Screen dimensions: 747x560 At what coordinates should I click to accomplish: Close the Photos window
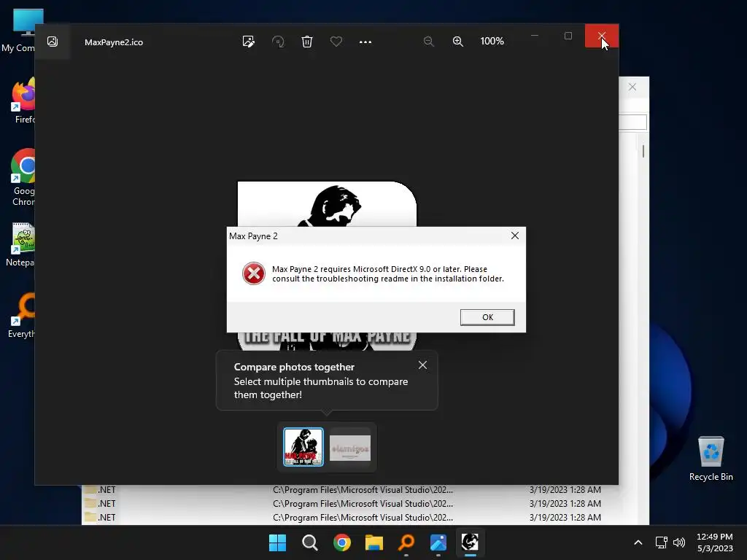click(x=602, y=36)
